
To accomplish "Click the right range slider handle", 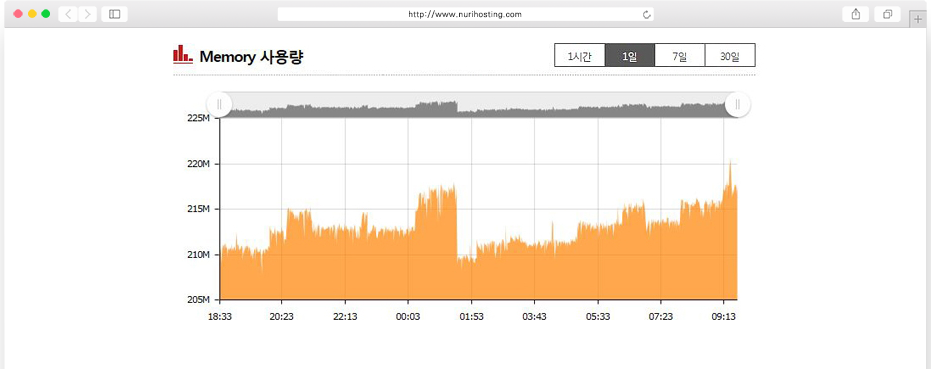I will point(737,105).
